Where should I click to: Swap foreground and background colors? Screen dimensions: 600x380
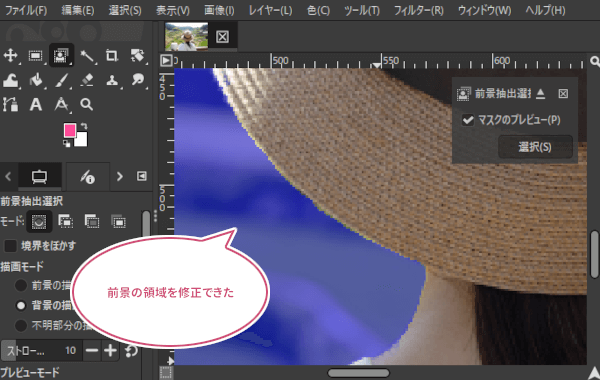click(84, 126)
